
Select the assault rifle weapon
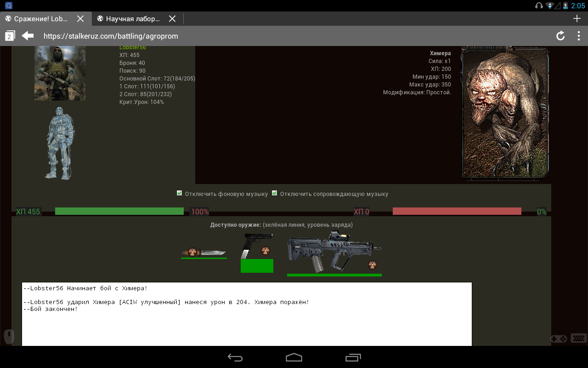(334, 251)
